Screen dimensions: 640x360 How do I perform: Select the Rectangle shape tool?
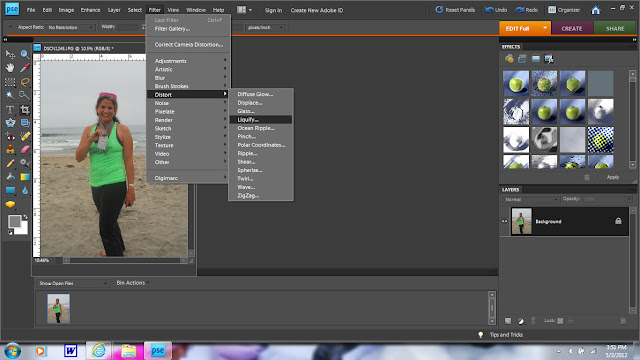tap(10, 191)
